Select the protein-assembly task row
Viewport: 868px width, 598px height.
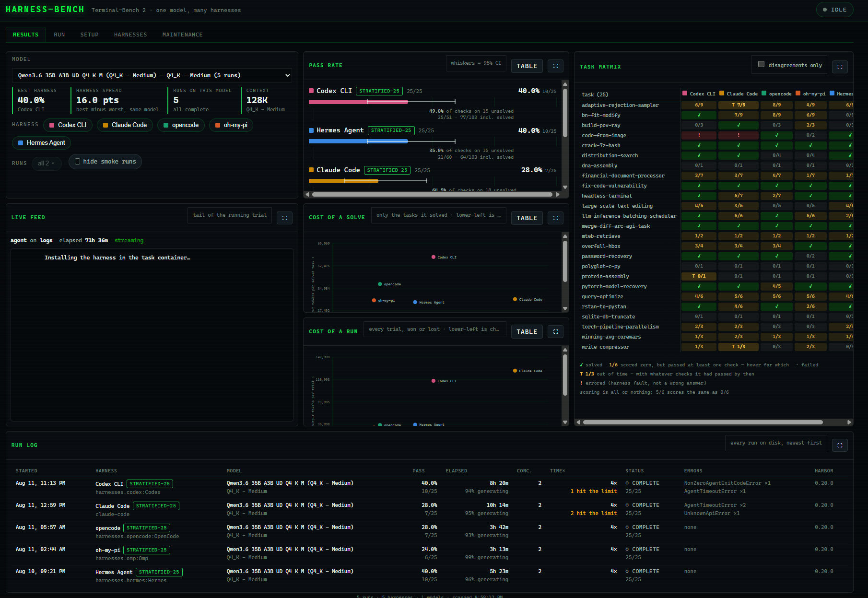605,277
